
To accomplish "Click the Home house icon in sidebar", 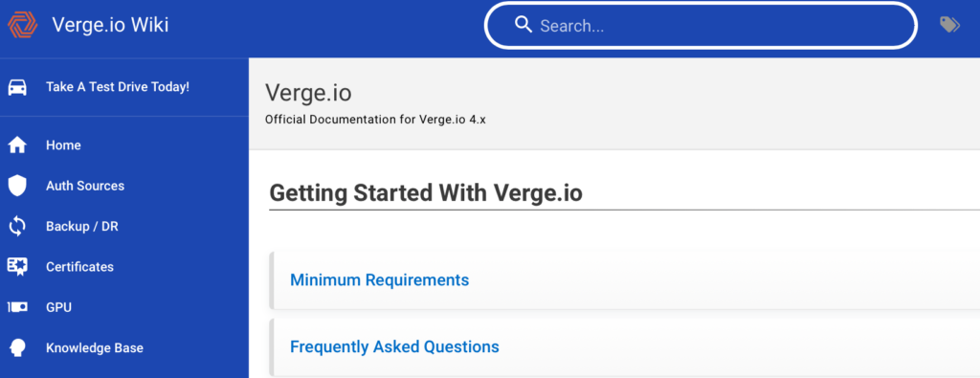I will [17, 145].
